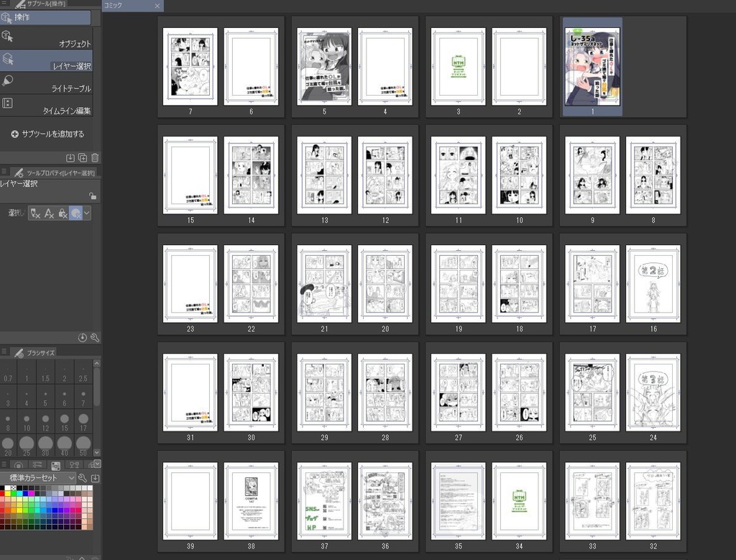Image resolution: width=736 pixels, height=560 pixels.
Task: Select blank page 39 thumbnail
Action: (190, 501)
